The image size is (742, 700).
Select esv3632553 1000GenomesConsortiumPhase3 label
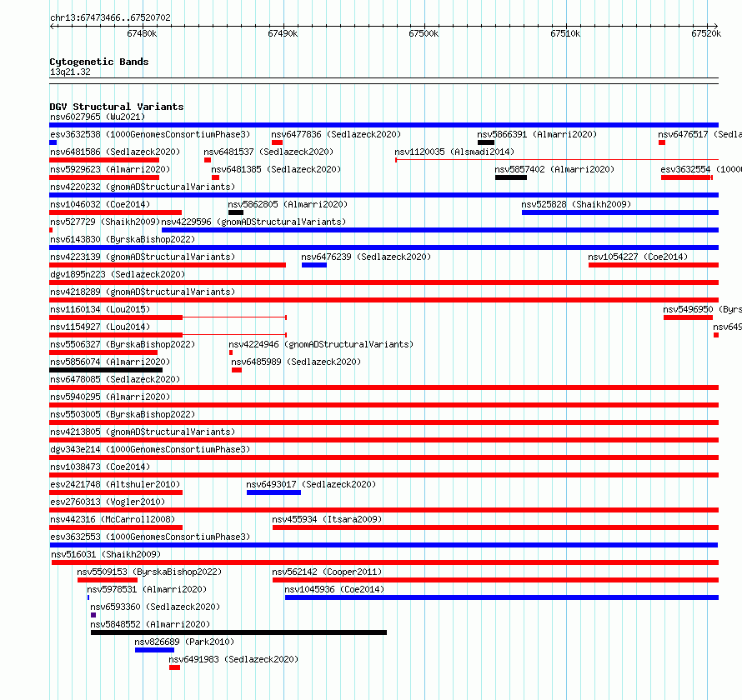click(150, 537)
